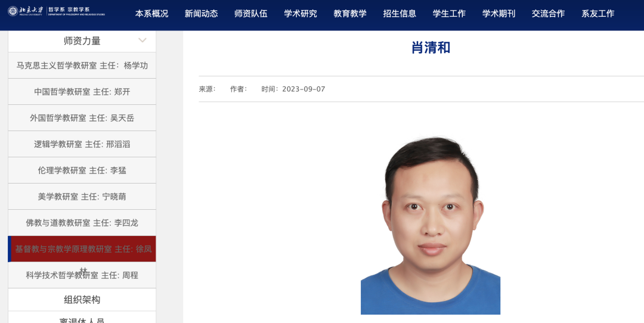Viewport: 644px width, 323px height.
Task: Open 新闻动态 menu item
Action: [x=202, y=14]
